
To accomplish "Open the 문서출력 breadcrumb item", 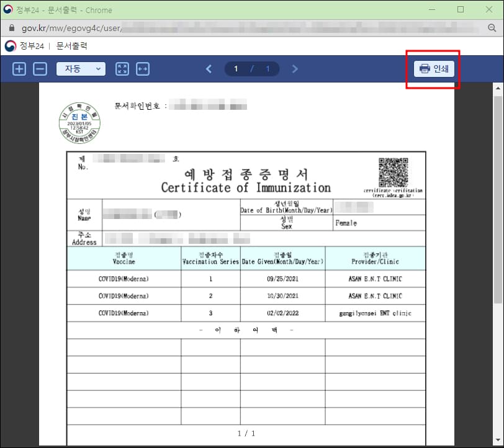I will [74, 45].
